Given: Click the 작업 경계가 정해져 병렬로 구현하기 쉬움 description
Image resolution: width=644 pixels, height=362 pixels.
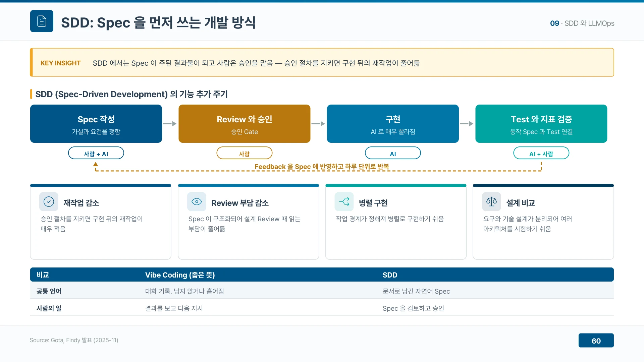Looking at the screenshot, I should (x=390, y=219).
